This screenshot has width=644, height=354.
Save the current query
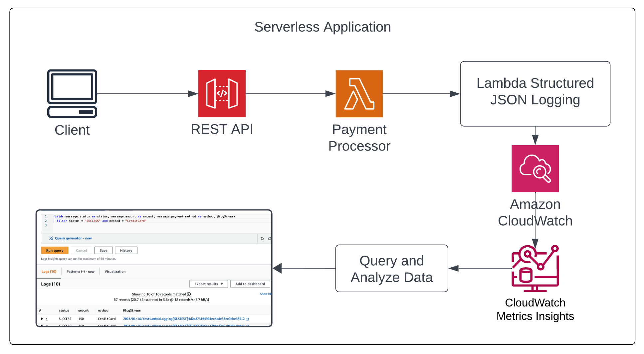pos(104,251)
